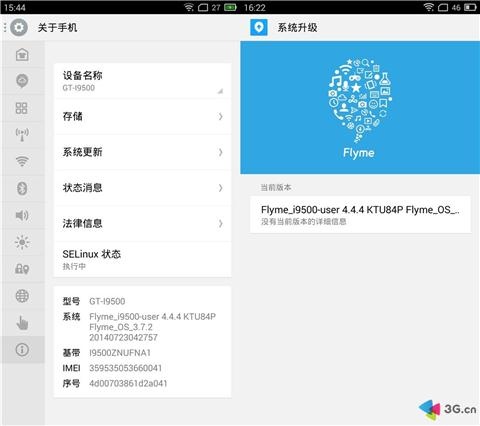Tap the settings gear icon beside 关于手机
The width and height of the screenshot is (480, 426).
[19, 27]
